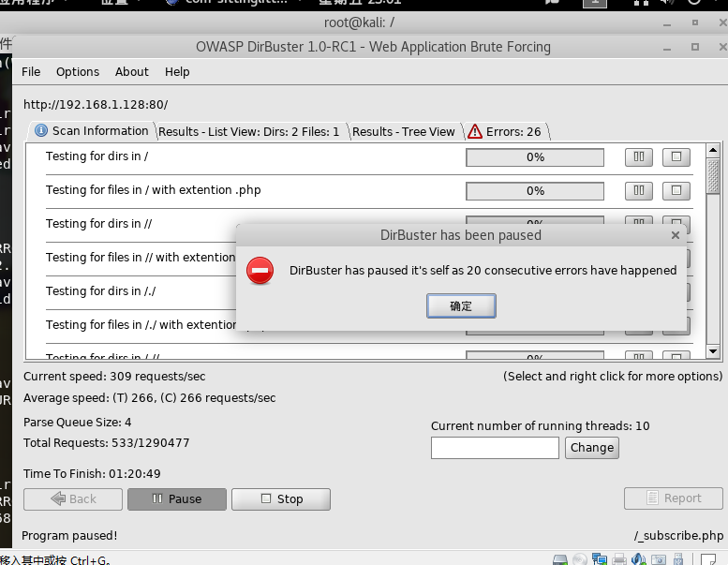Click the CD/DVD drive icon in VM status bar
The image size is (728, 565).
point(579,559)
